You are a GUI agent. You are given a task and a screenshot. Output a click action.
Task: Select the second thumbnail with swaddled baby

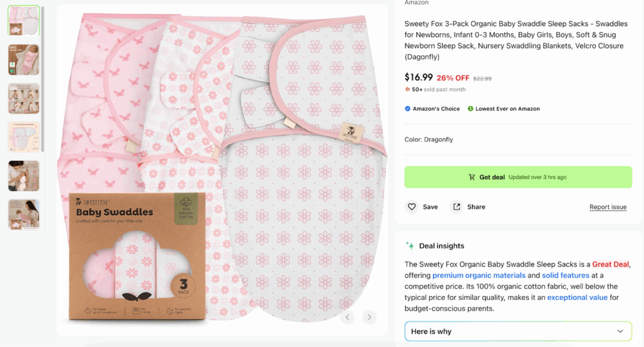tap(23, 60)
